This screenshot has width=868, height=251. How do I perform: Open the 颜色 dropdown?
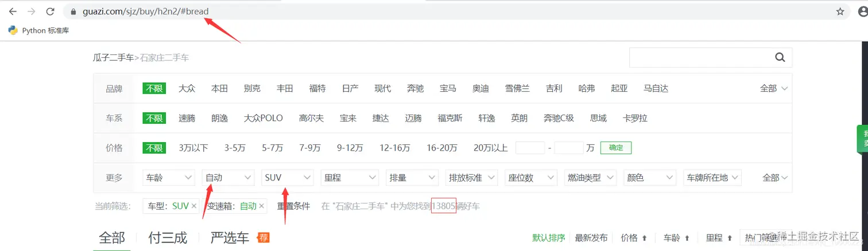coord(650,178)
